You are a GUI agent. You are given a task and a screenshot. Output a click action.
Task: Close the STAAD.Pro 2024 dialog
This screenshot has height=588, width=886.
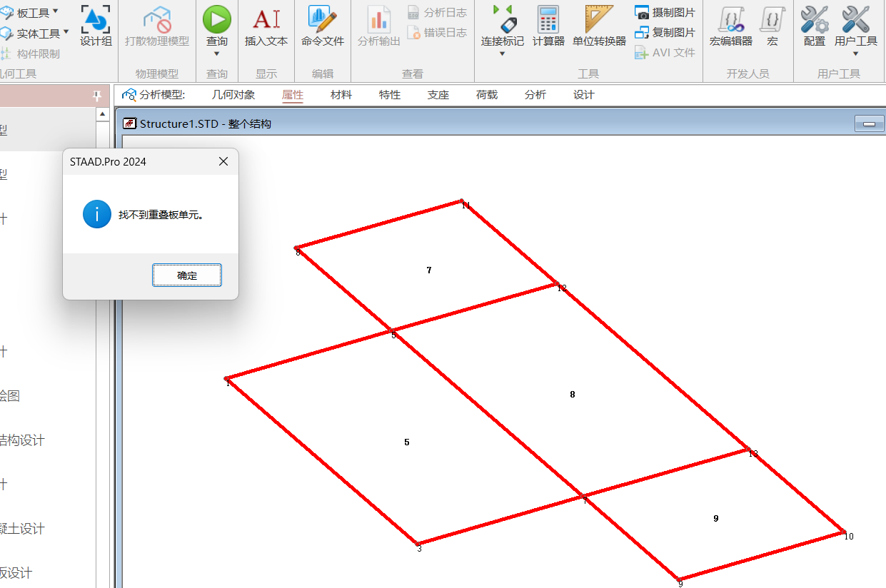pos(223,162)
